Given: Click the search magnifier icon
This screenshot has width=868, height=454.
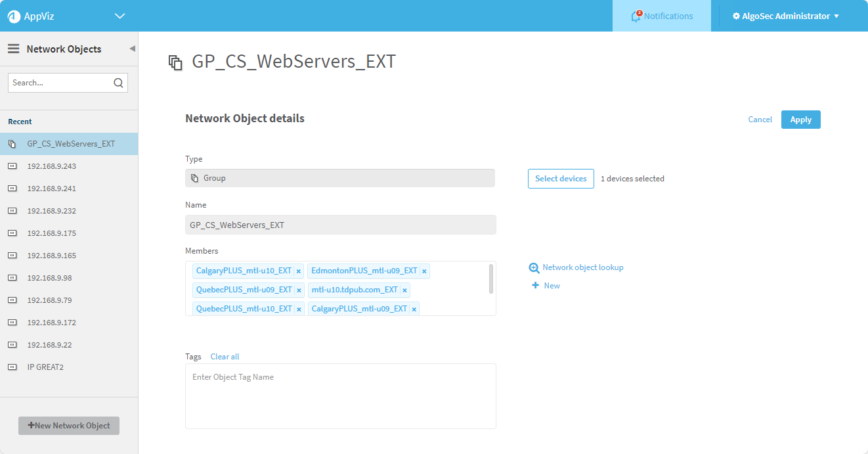Looking at the screenshot, I should [x=118, y=83].
